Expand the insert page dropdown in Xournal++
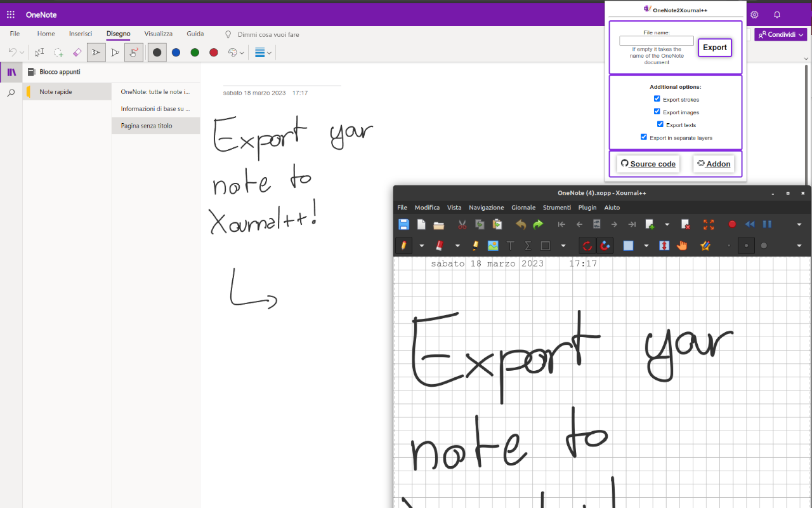 (x=667, y=225)
